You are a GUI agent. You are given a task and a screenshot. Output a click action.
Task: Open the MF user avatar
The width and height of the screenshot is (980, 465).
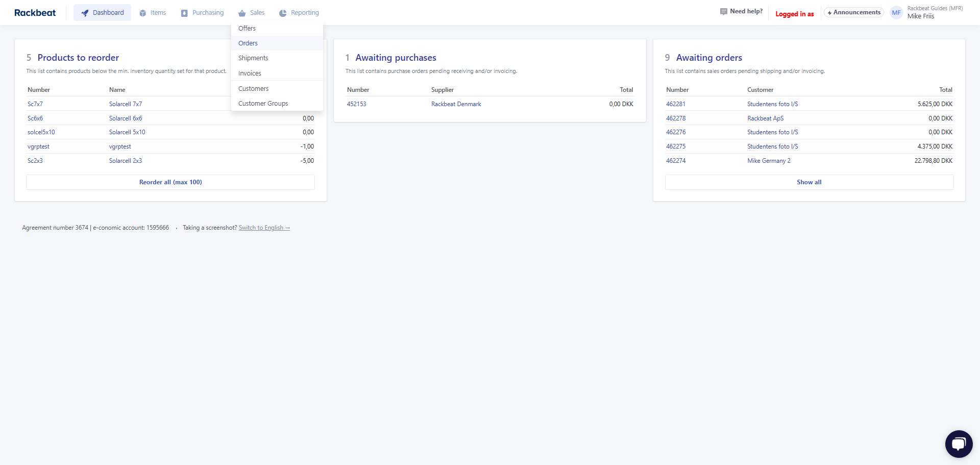(x=896, y=13)
